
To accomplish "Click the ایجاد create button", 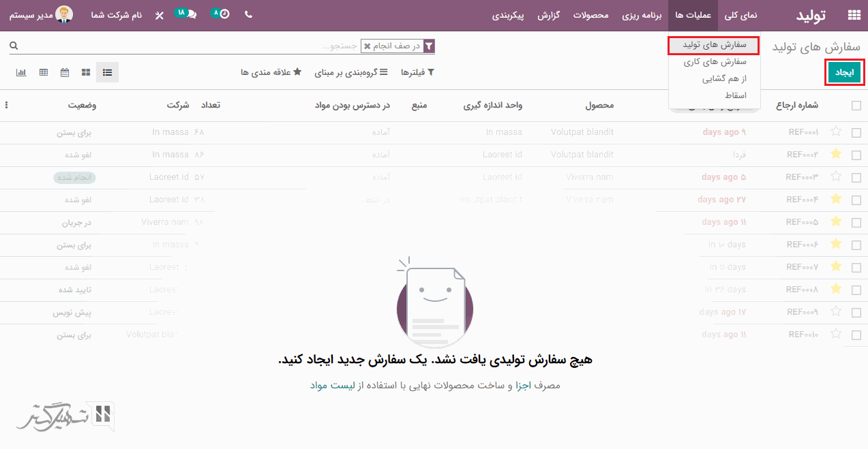I will pyautogui.click(x=845, y=72).
